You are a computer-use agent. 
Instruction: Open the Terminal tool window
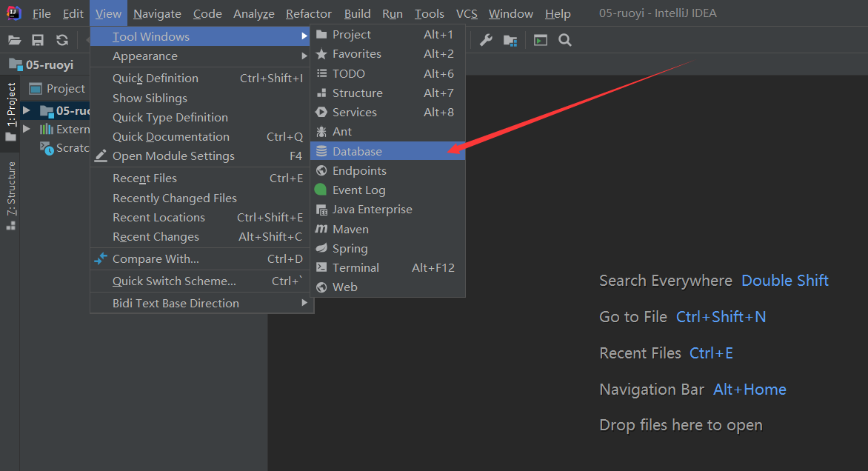pos(387,268)
